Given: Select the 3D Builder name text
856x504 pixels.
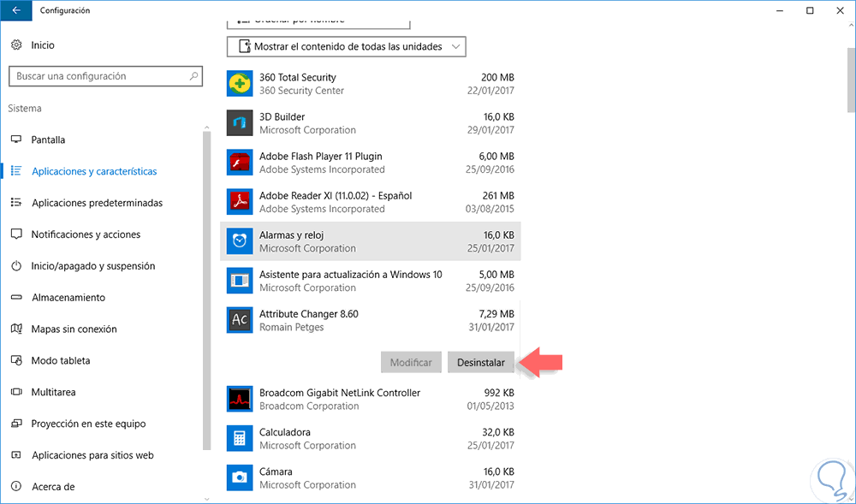Looking at the screenshot, I should pos(282,116).
